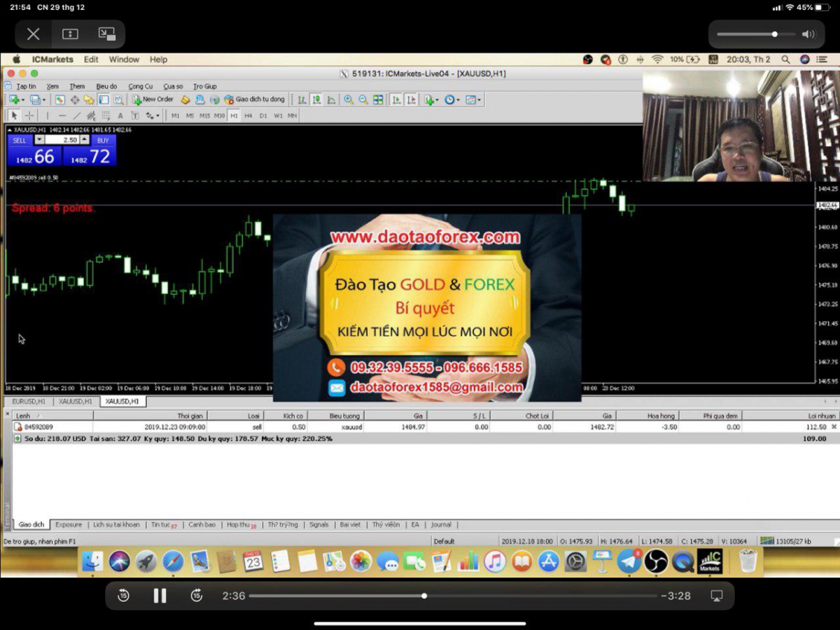Switch chart timeframe to H4
The image size is (840, 630).
pyautogui.click(x=248, y=115)
